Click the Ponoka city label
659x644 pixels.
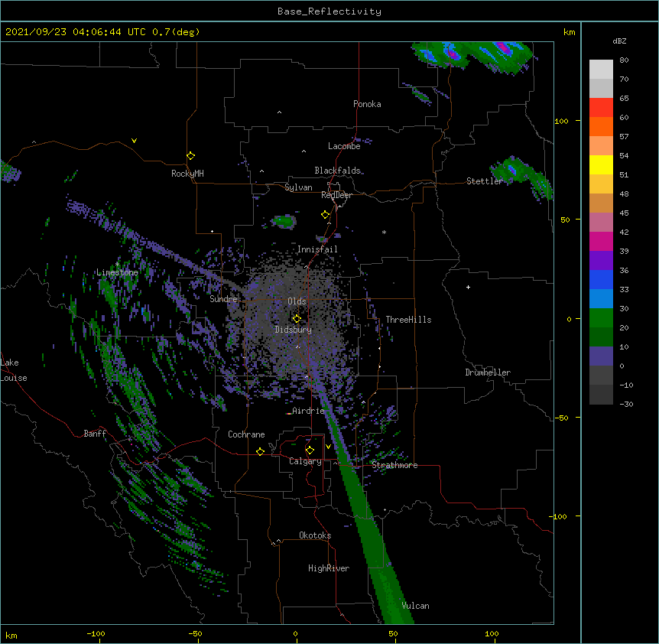point(367,104)
